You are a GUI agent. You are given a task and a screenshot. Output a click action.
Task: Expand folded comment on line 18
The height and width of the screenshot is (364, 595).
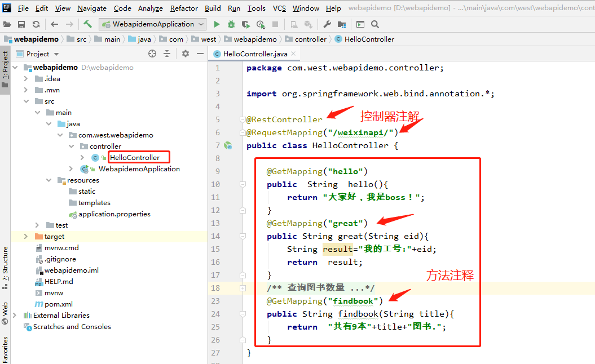tap(243, 288)
